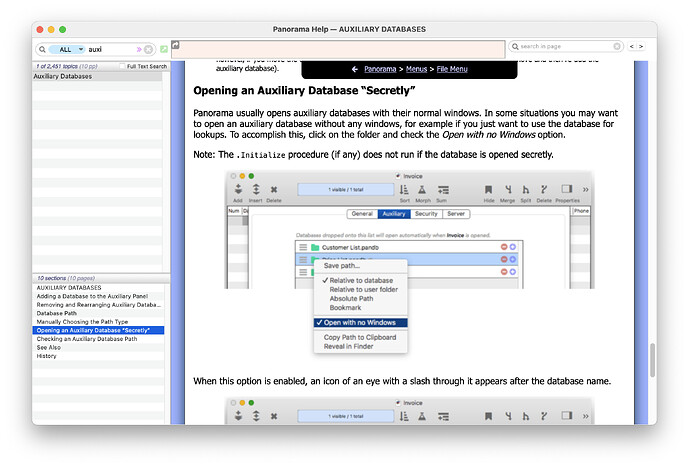This screenshot has width=689, height=467.
Task: Follow the File Menu breadcrumb link
Action: [451, 69]
